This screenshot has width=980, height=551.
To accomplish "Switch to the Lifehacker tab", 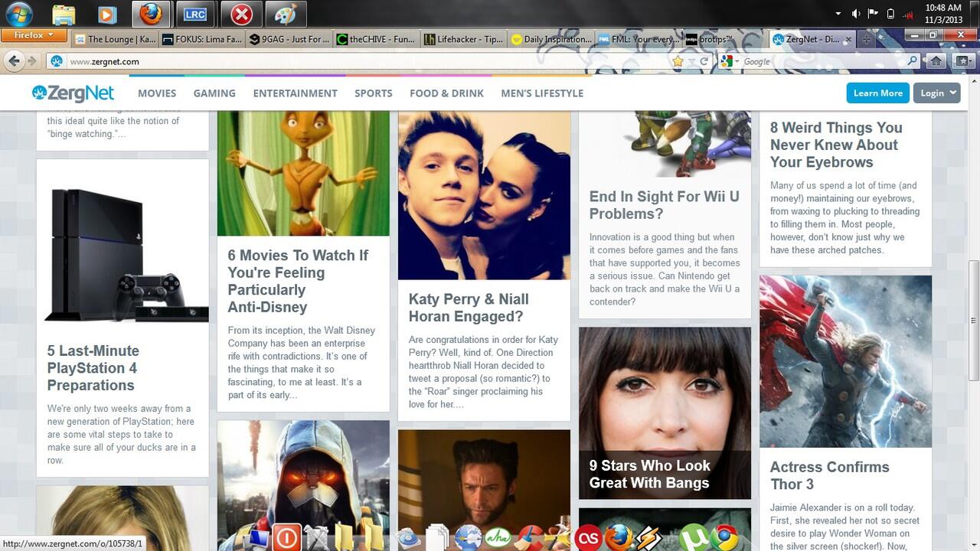I will [464, 39].
